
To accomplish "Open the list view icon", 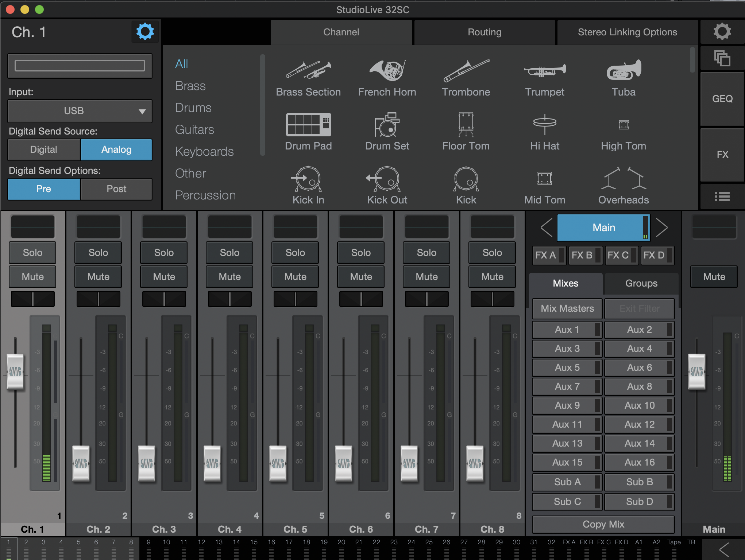I will (722, 197).
